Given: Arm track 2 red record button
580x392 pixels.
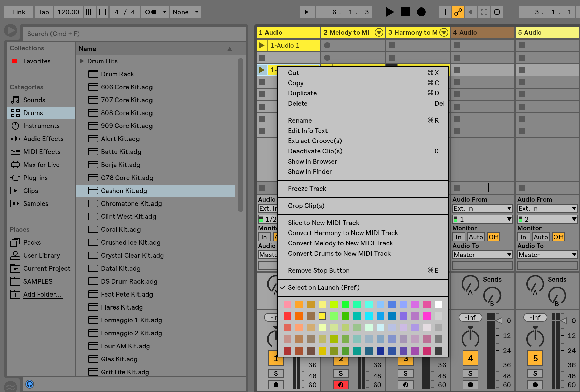Looking at the screenshot, I should point(340,385).
